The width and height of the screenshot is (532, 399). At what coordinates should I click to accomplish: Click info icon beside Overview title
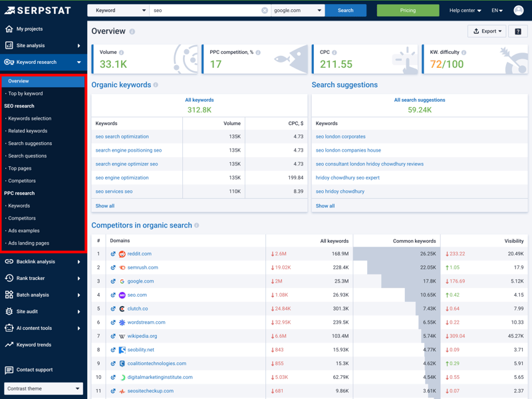(x=132, y=32)
